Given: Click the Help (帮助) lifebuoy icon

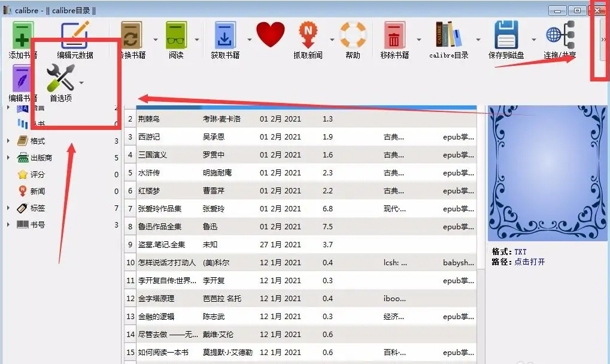Looking at the screenshot, I should (x=353, y=35).
